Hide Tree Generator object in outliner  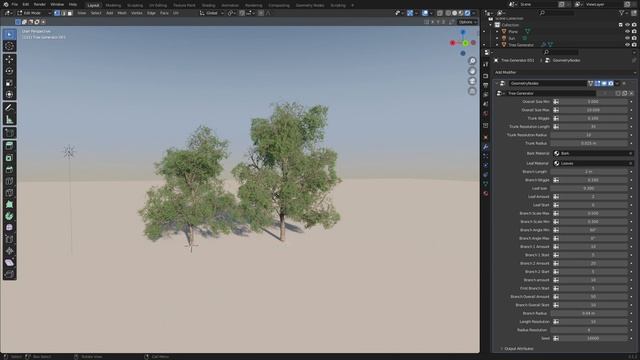click(x=627, y=44)
